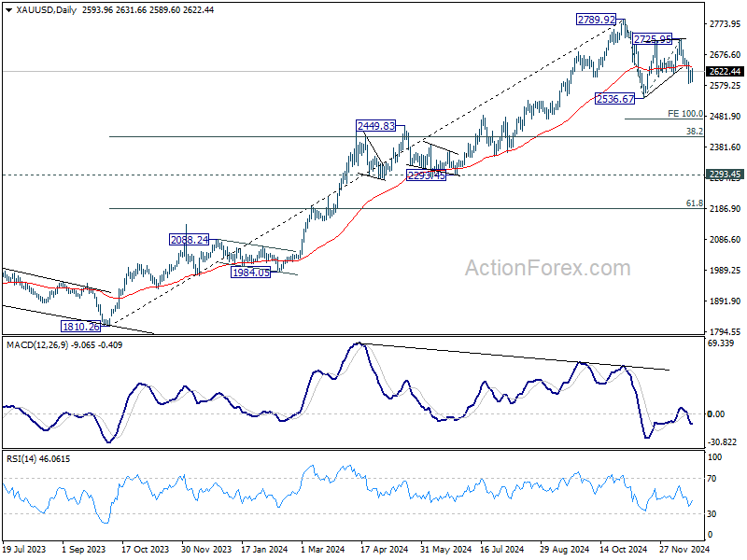Select the MACD(12,26,9) indicator label

tap(64, 344)
